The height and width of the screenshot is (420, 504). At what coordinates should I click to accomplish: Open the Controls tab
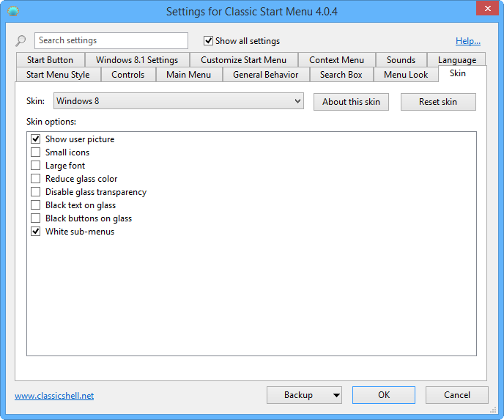(x=128, y=75)
